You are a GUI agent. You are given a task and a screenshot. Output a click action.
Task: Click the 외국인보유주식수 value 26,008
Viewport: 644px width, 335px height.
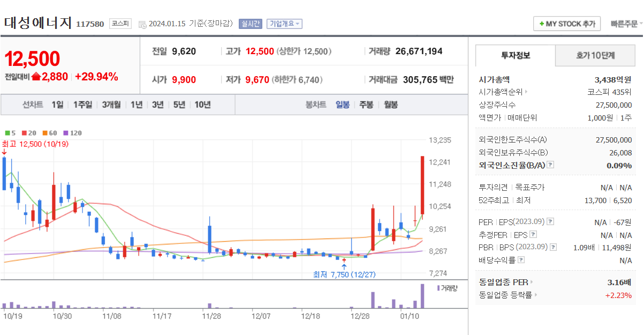pyautogui.click(x=620, y=152)
